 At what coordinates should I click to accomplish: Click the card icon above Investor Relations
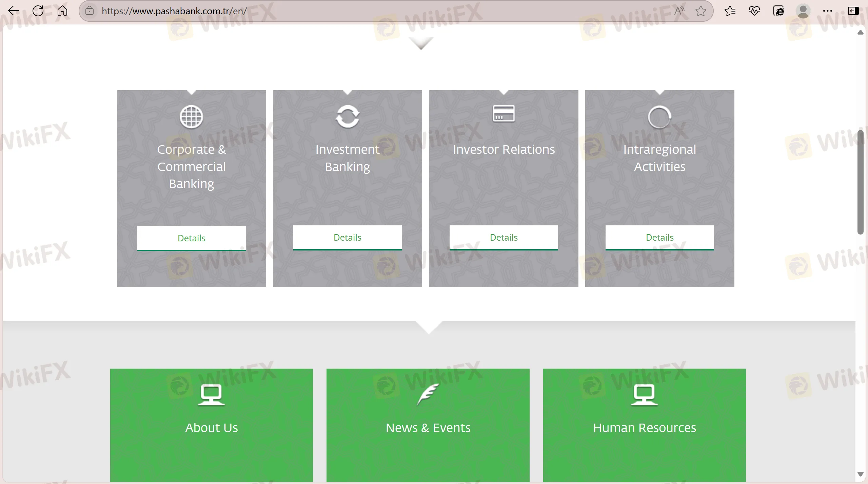click(504, 114)
